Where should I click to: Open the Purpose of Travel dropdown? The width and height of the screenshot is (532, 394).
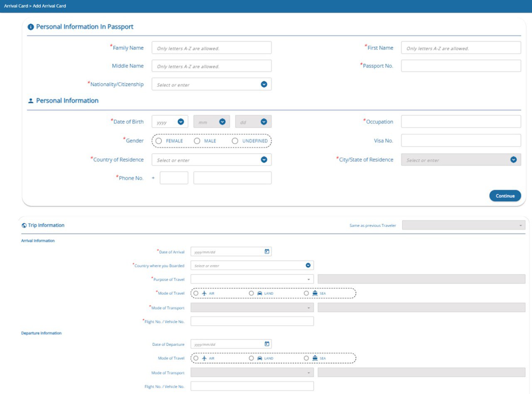click(252, 279)
